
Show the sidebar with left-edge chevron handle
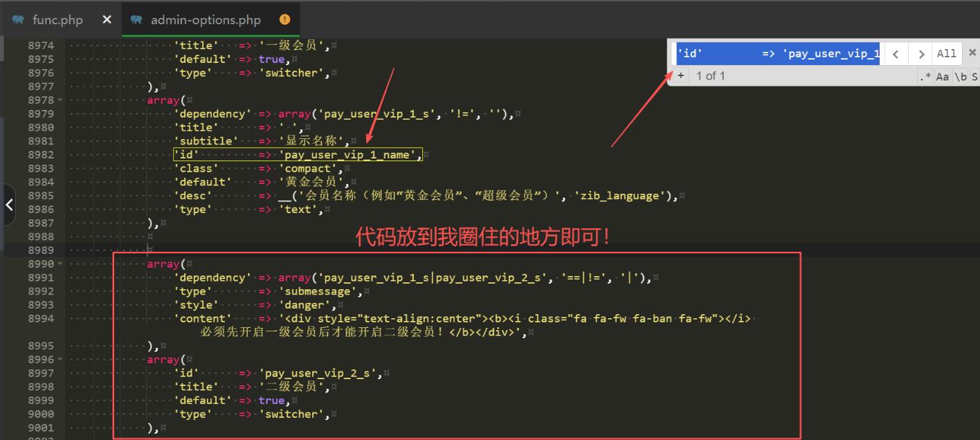pos(9,205)
